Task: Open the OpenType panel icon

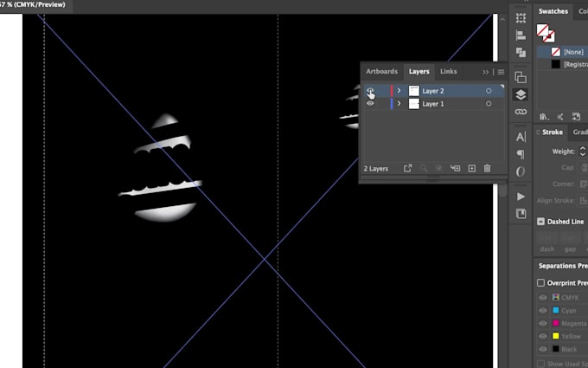Action: click(x=521, y=171)
